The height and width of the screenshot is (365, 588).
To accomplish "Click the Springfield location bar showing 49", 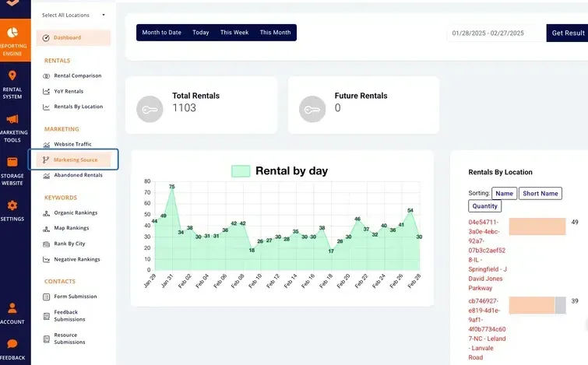I will 537,226.
